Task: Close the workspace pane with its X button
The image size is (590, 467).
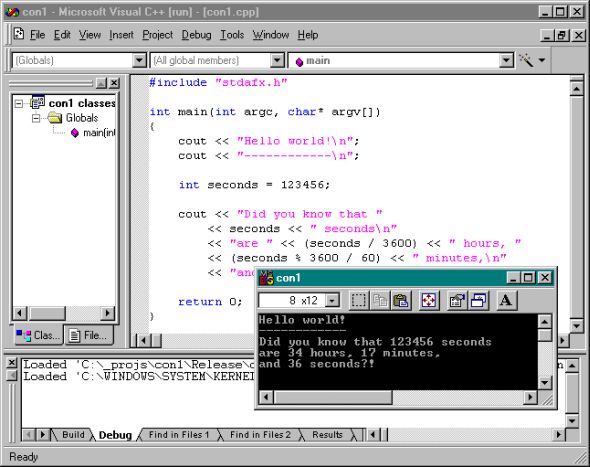Action: pyautogui.click(x=114, y=83)
